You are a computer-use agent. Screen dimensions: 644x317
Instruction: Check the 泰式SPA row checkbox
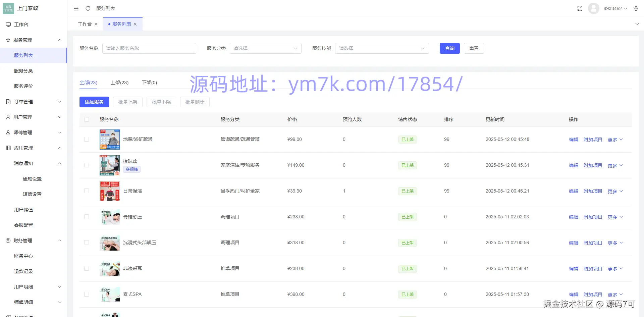point(87,294)
